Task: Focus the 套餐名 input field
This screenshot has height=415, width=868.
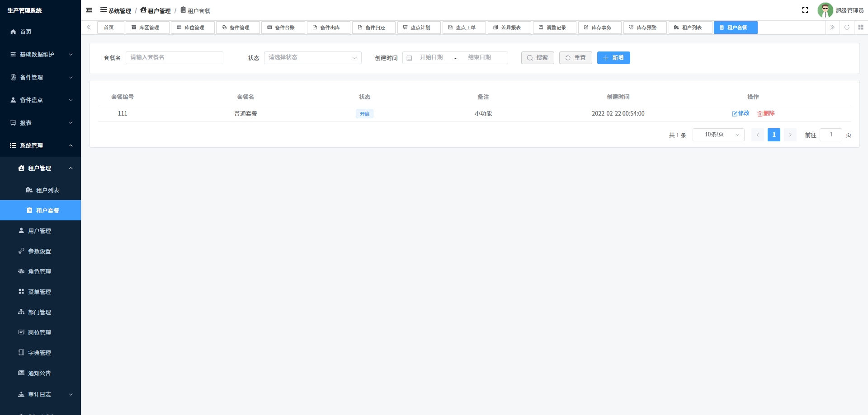Action: pyautogui.click(x=175, y=58)
